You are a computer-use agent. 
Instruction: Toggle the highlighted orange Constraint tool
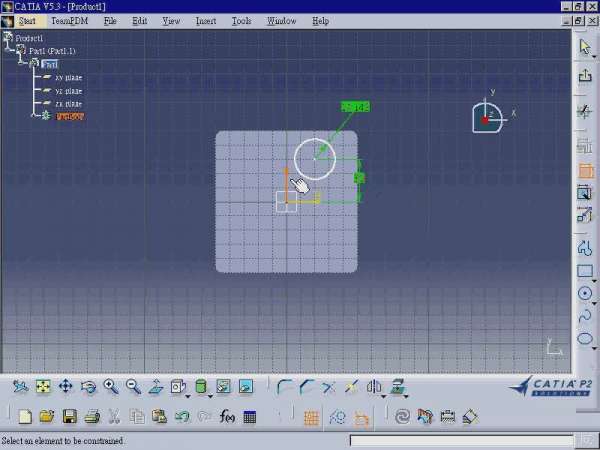point(585,170)
